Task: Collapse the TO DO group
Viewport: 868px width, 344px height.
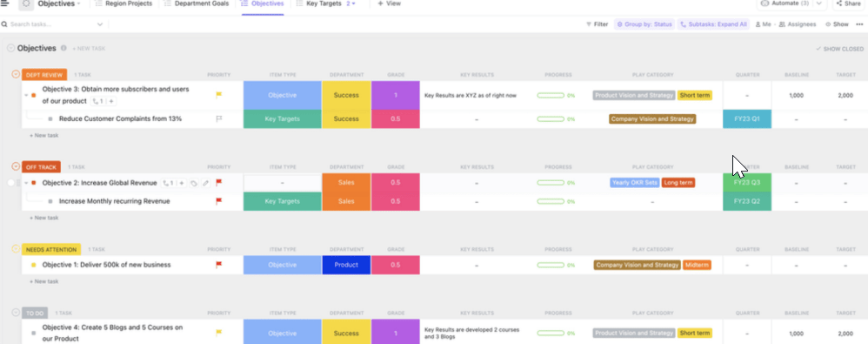Action: (x=16, y=313)
